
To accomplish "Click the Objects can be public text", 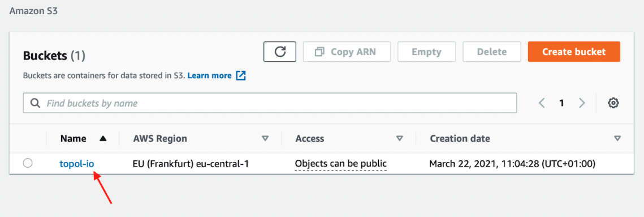I will point(341,164).
